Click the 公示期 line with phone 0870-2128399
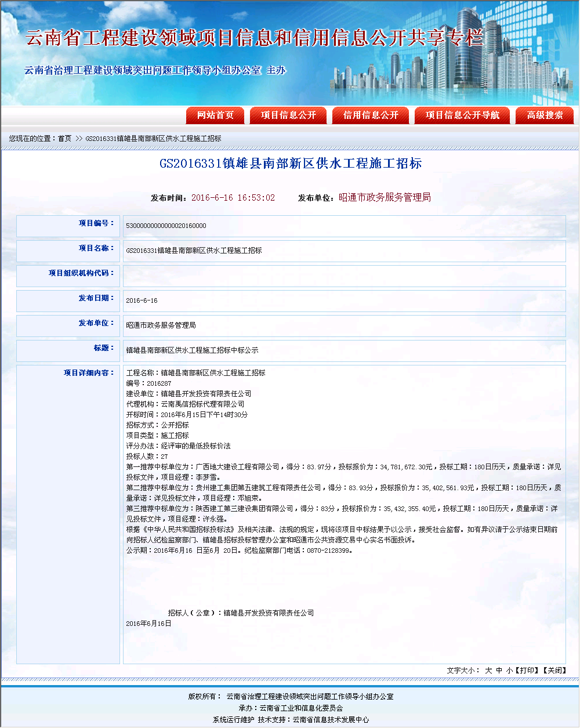The height and width of the screenshot is (728, 580). pos(239,550)
